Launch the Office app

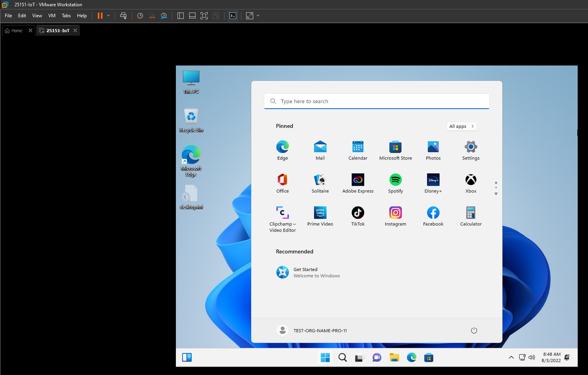coord(282,183)
